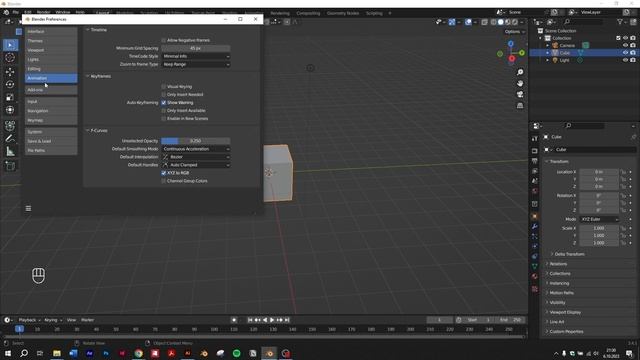This screenshot has width=640, height=360.
Task: Toggle camera view icon in viewport
Action: (x=520, y=94)
